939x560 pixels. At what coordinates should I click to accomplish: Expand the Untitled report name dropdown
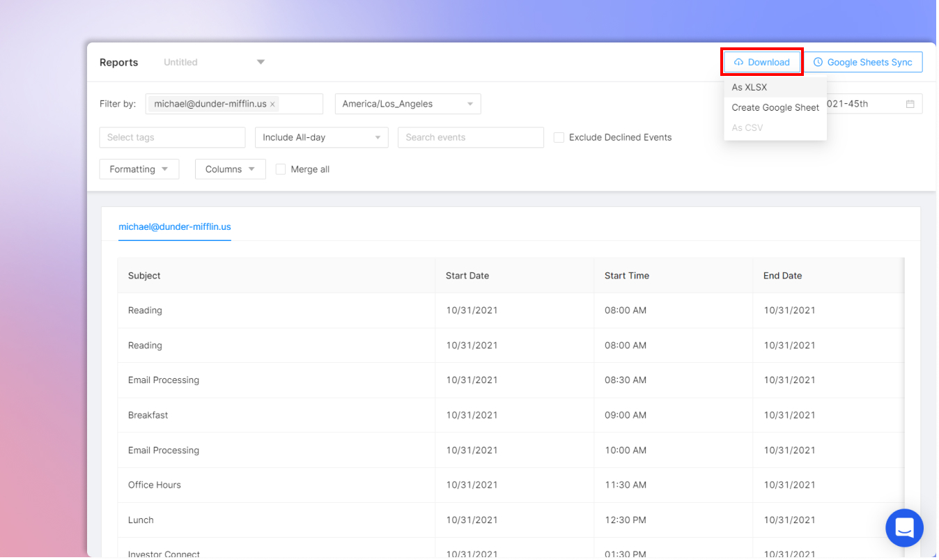[x=260, y=62]
